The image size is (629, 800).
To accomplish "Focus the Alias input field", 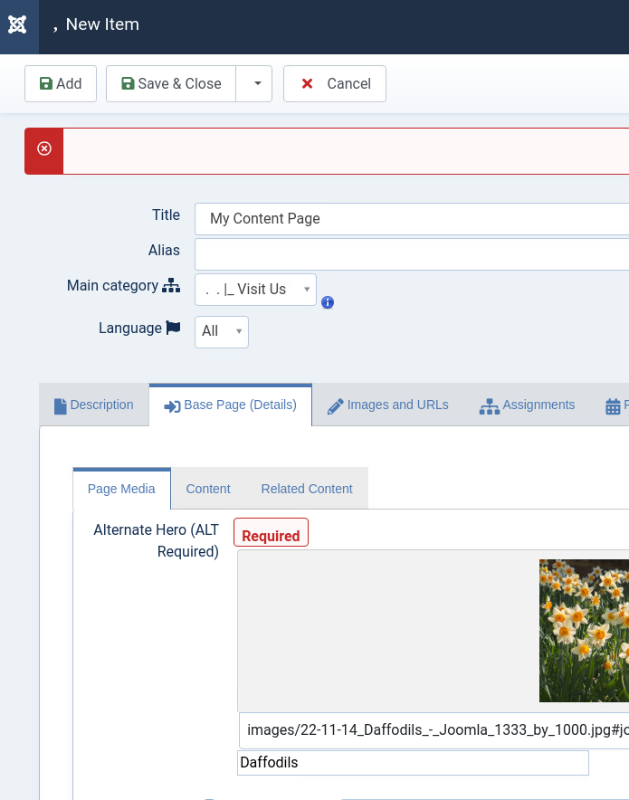I will [x=412, y=254].
